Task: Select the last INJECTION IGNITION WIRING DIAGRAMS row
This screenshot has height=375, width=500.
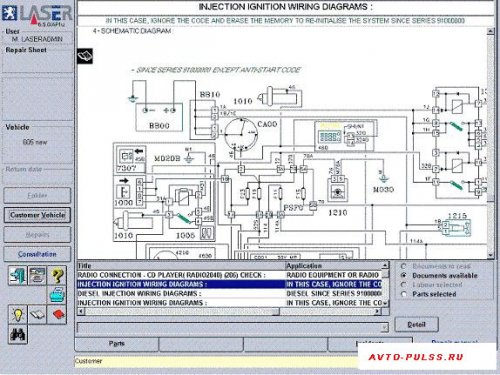Action: click(229, 303)
